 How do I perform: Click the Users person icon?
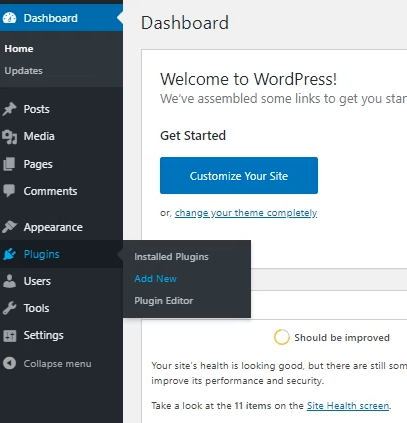pyautogui.click(x=9, y=281)
